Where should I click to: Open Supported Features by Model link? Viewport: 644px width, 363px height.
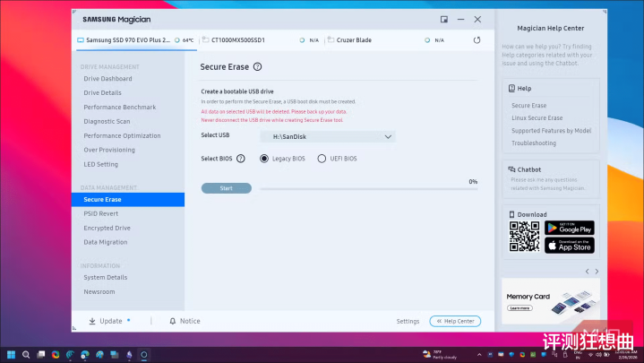tap(551, 131)
